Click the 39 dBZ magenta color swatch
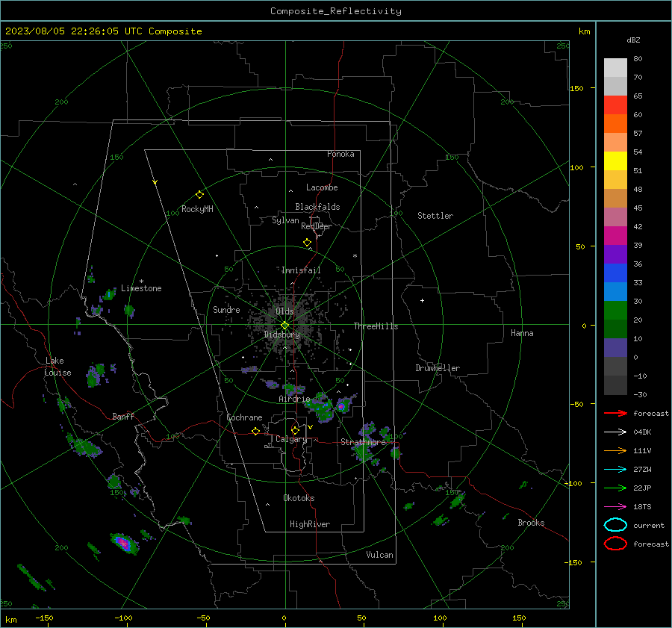 pyautogui.click(x=615, y=235)
